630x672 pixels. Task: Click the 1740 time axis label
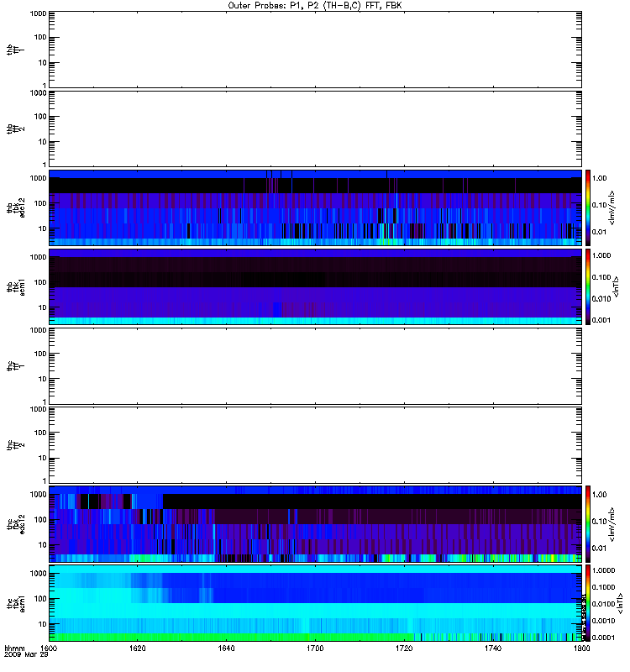click(x=493, y=648)
